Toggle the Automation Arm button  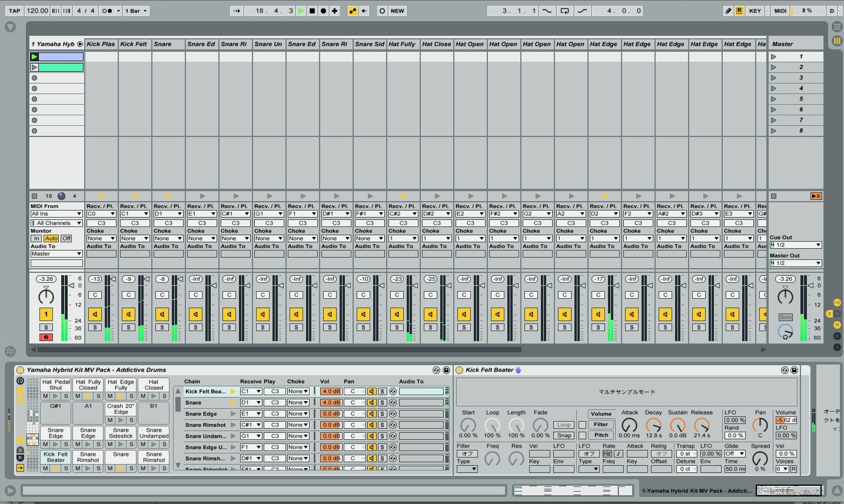[x=353, y=11]
